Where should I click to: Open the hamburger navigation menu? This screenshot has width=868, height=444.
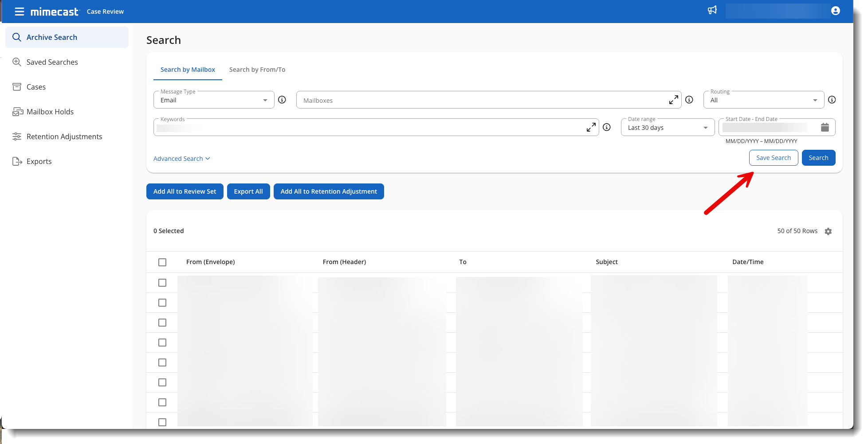19,12
